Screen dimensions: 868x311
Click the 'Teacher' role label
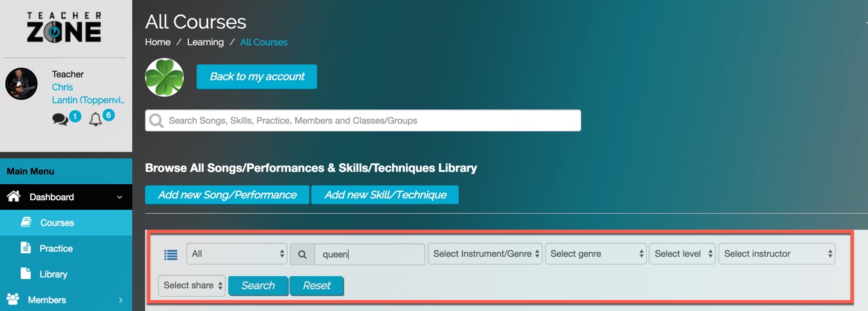[x=68, y=74]
